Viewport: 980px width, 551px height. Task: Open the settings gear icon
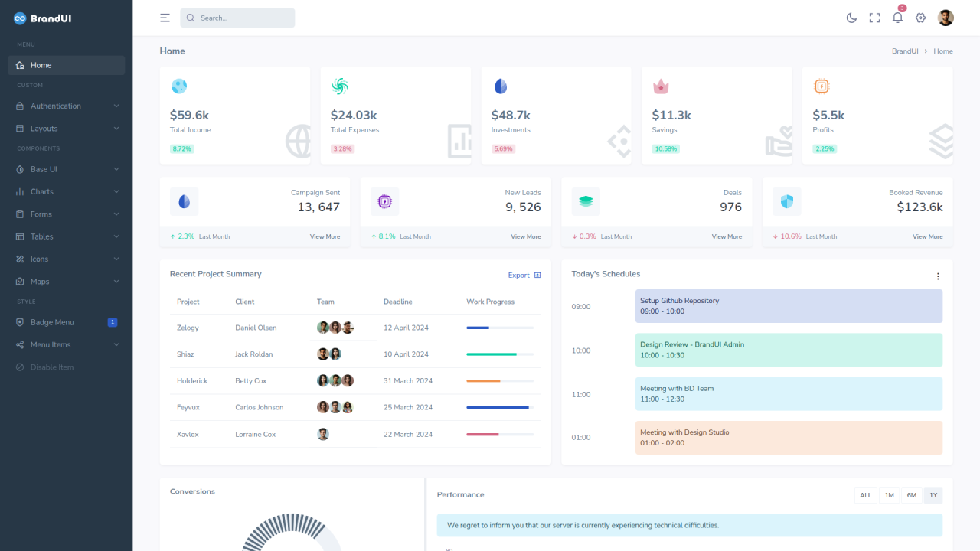coord(920,18)
